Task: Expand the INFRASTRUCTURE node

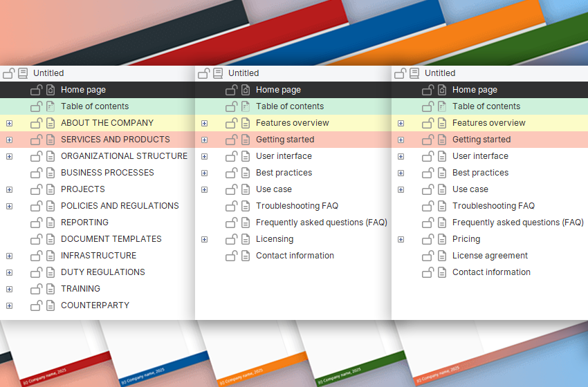Action: 10,256
